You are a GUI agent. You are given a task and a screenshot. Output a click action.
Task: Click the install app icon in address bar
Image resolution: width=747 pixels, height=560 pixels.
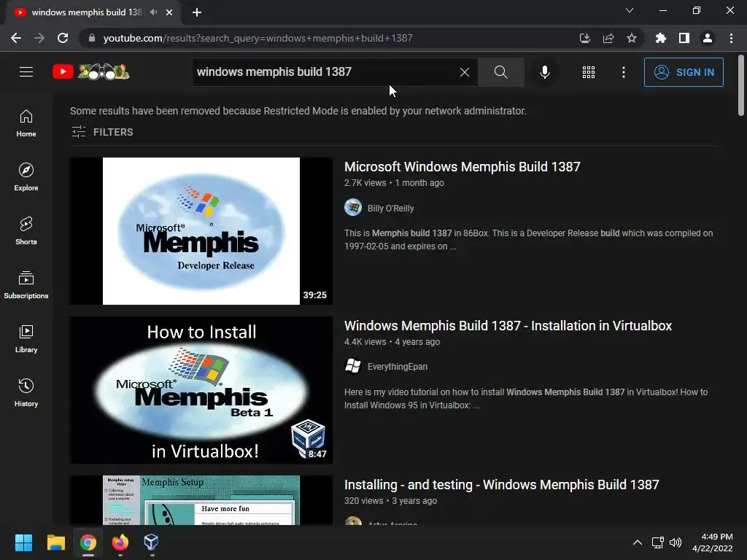[x=584, y=38]
